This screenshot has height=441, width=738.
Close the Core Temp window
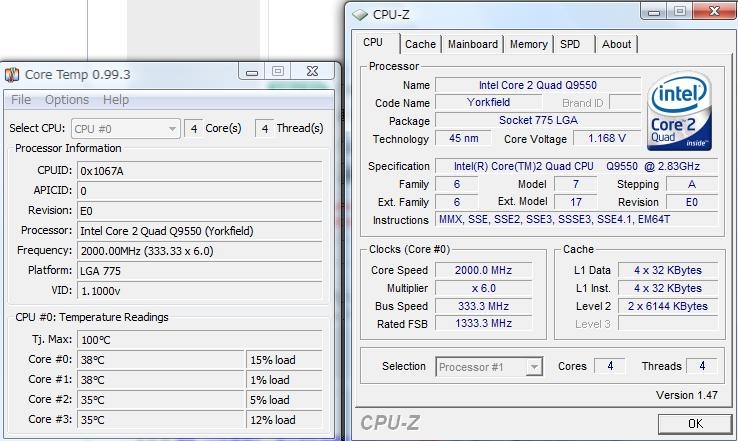(312, 72)
